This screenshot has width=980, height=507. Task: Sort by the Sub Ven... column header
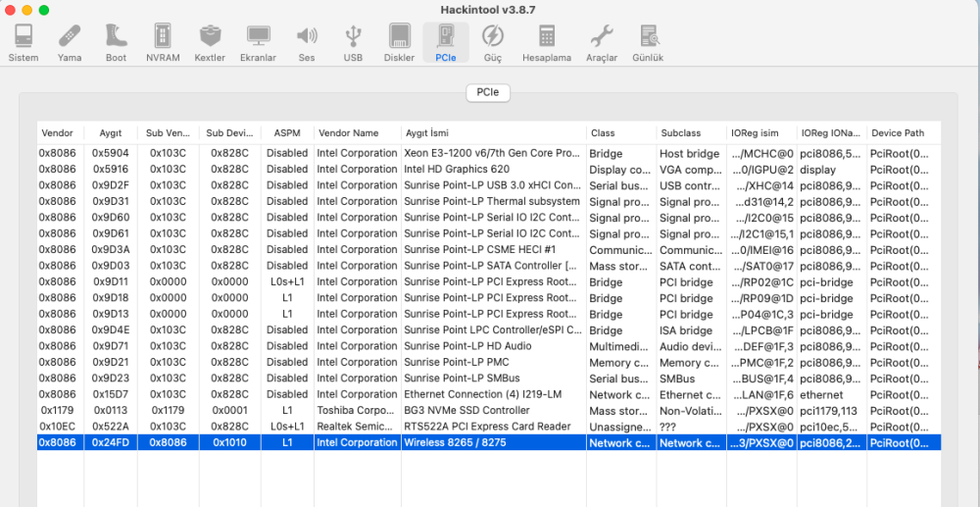(x=169, y=133)
